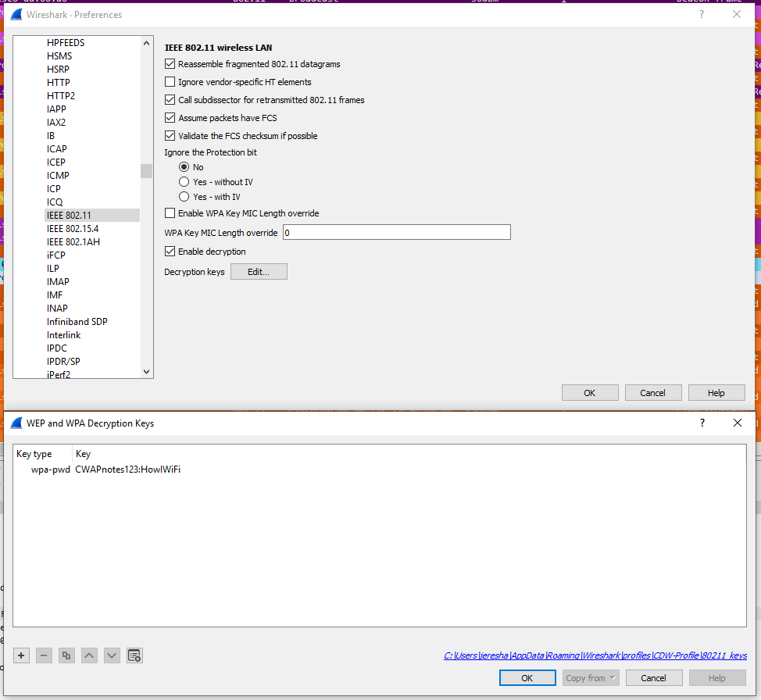Click the help question mark in Decryption Keys title bar
Viewport: 761px width, 700px height.
pyautogui.click(x=702, y=423)
